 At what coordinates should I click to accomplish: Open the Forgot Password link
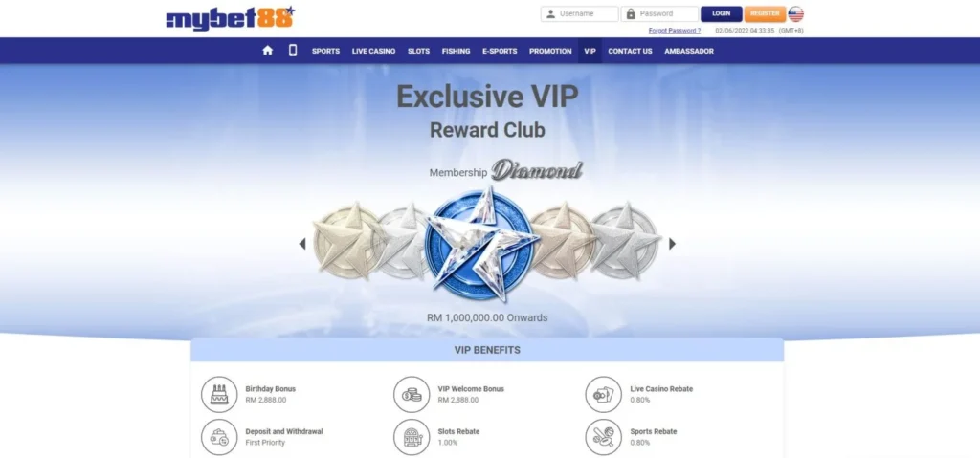click(675, 31)
